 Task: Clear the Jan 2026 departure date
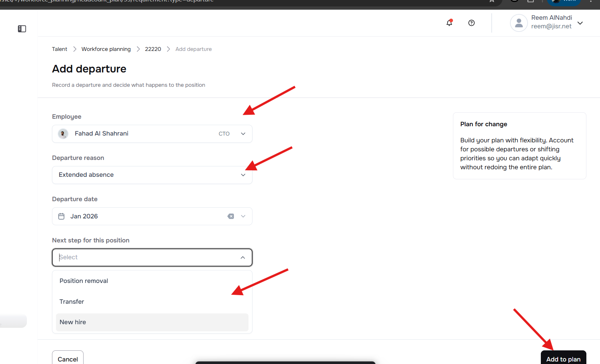click(231, 216)
